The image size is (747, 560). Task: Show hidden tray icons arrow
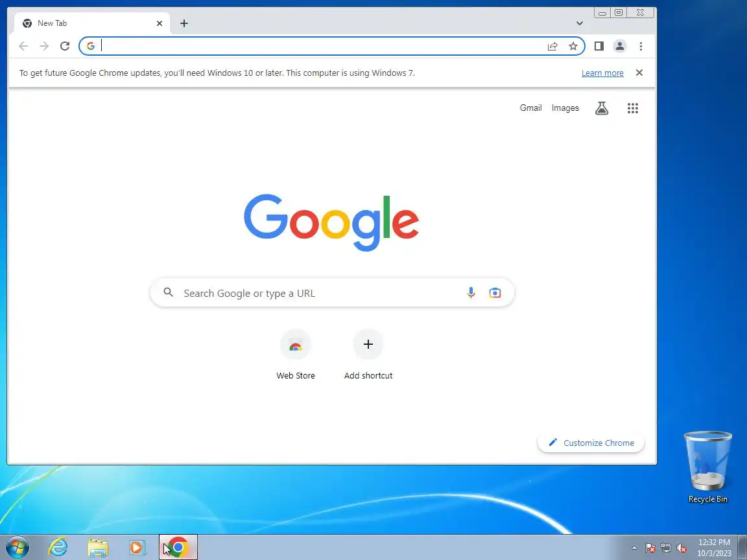634,548
